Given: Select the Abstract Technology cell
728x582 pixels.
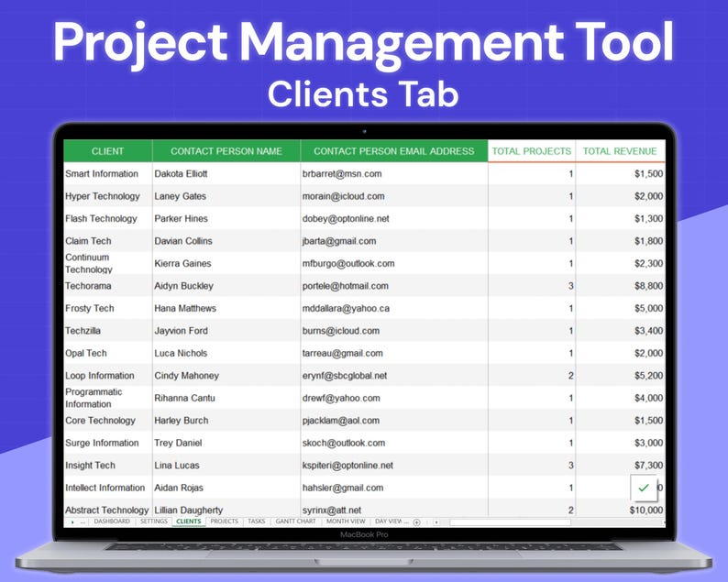Looking at the screenshot, I should (x=107, y=510).
